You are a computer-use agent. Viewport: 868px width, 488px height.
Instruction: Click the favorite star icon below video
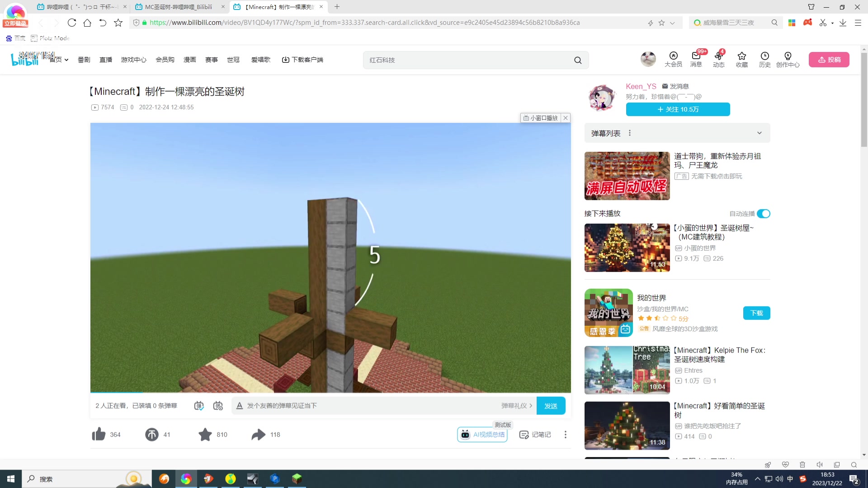click(x=205, y=434)
